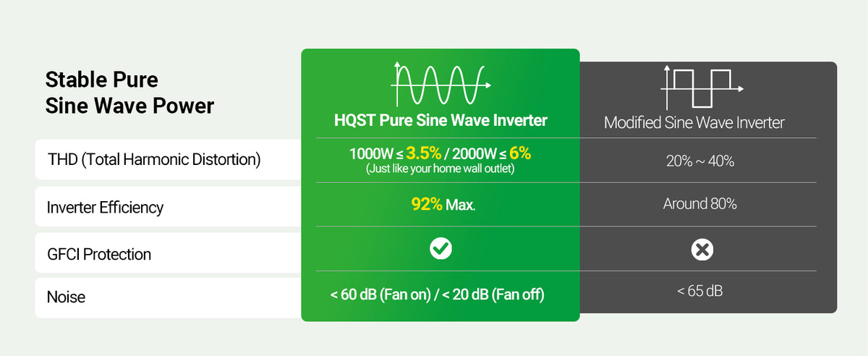Click the Around 80% efficiency value
The width and height of the screenshot is (868, 356).
point(699,204)
